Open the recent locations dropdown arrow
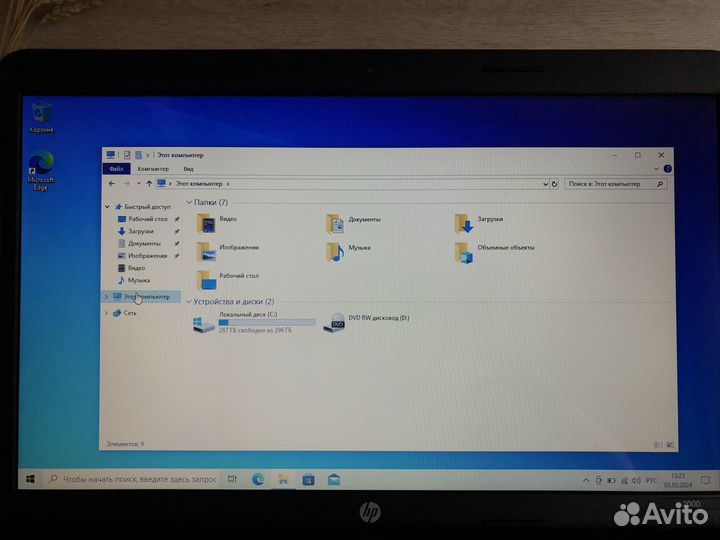Screen dimensions: 720x540 [x=138, y=184]
